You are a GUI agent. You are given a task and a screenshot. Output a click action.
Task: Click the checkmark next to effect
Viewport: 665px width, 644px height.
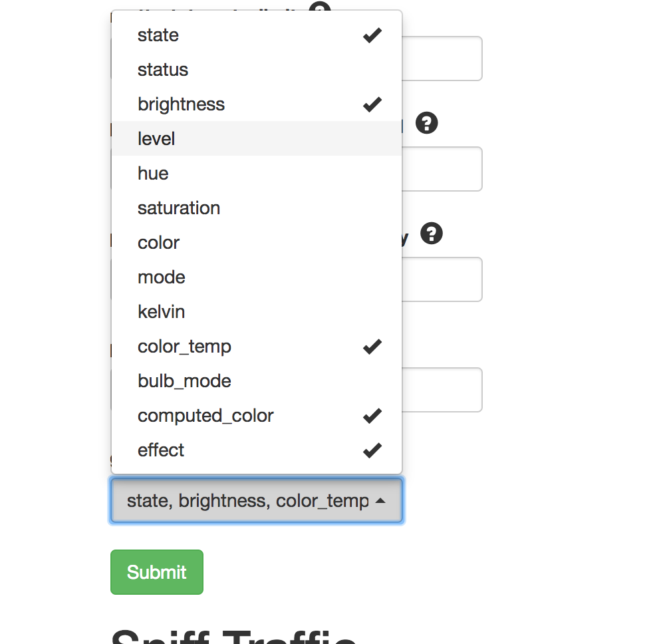pyautogui.click(x=372, y=450)
